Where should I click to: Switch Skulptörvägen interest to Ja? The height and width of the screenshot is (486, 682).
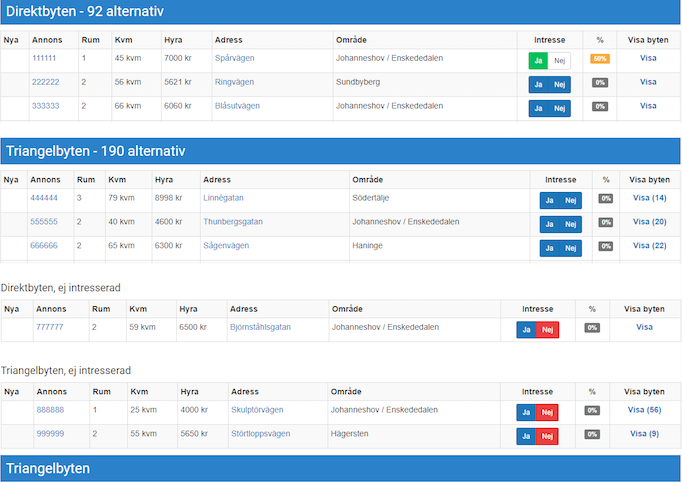tap(526, 412)
